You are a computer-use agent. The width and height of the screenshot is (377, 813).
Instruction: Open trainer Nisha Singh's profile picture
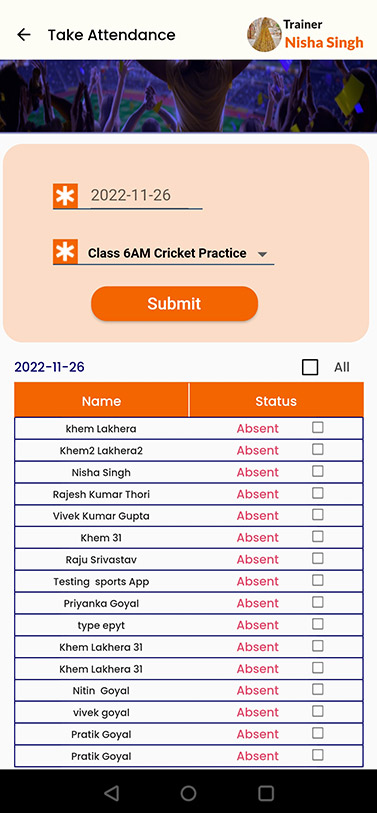pyautogui.click(x=264, y=35)
